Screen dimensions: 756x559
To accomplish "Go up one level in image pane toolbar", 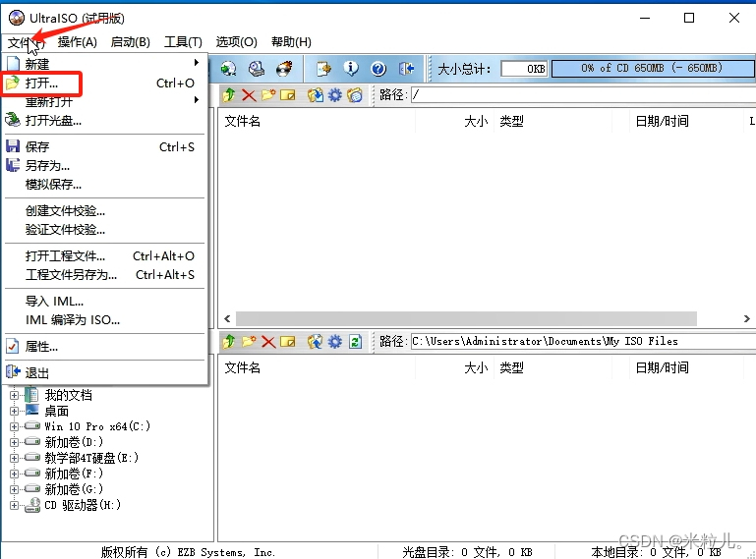I will tap(228, 95).
